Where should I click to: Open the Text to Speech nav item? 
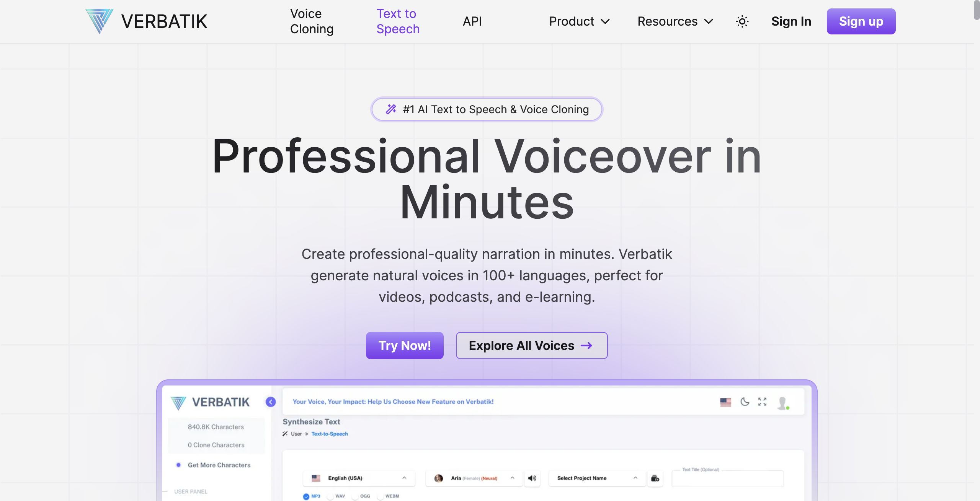pos(398,21)
